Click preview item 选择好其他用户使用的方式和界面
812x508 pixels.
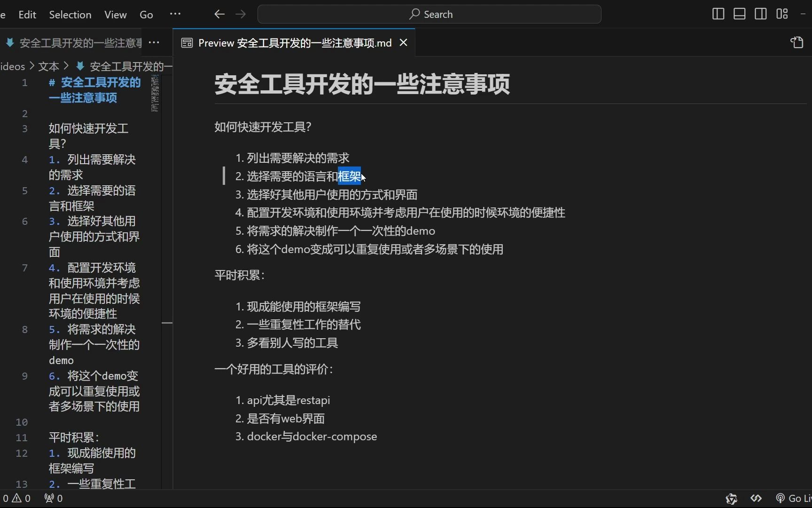pyautogui.click(x=332, y=195)
